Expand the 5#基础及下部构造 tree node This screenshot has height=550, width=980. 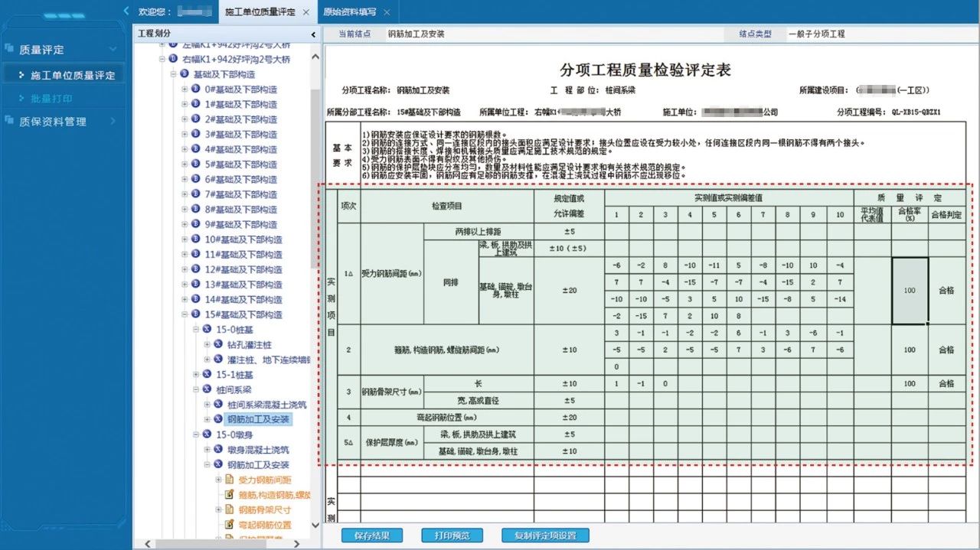pos(185,164)
